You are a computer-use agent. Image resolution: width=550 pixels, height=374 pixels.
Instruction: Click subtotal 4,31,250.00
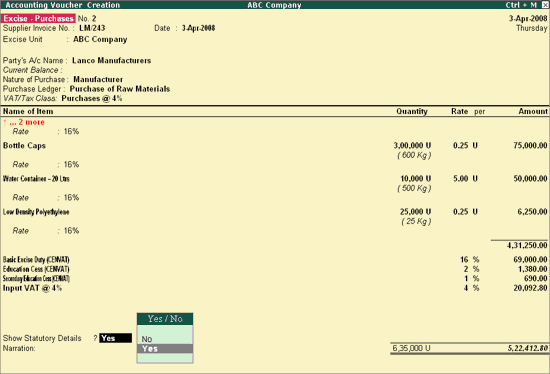pyautogui.click(x=527, y=245)
